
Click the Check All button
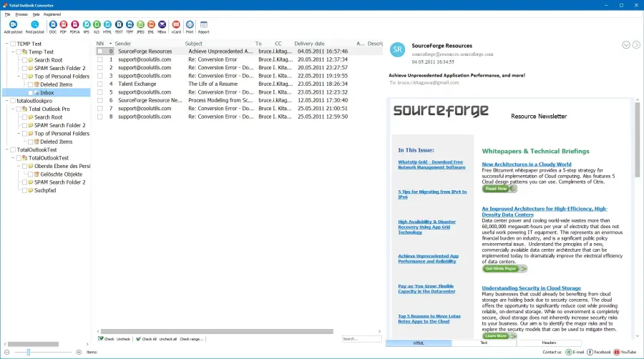[x=146, y=339]
